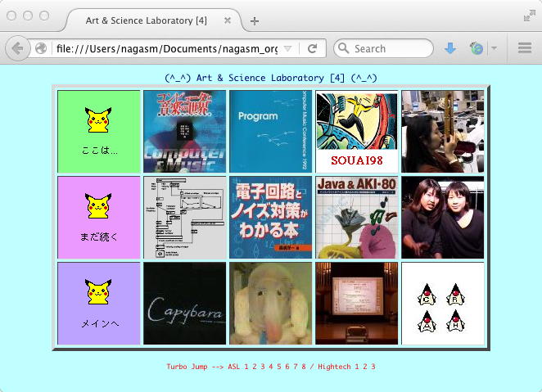
Task: Jump to ASL page 8
Action: click(304, 367)
